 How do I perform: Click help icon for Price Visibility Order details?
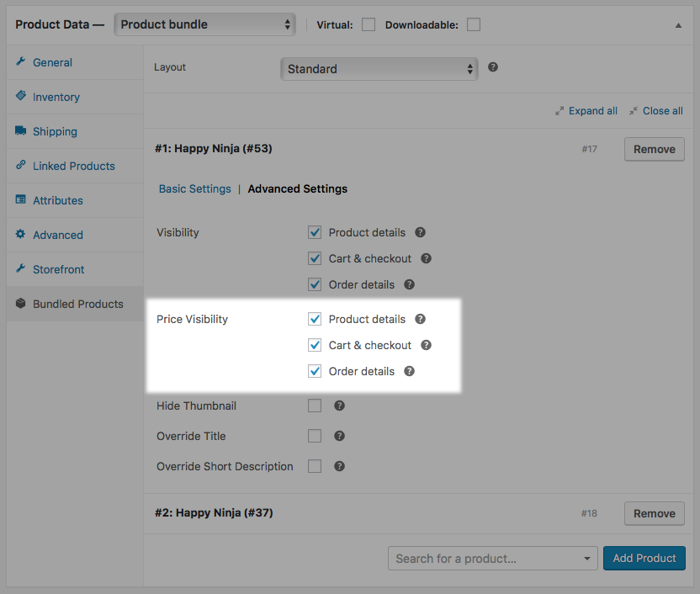[x=410, y=371]
